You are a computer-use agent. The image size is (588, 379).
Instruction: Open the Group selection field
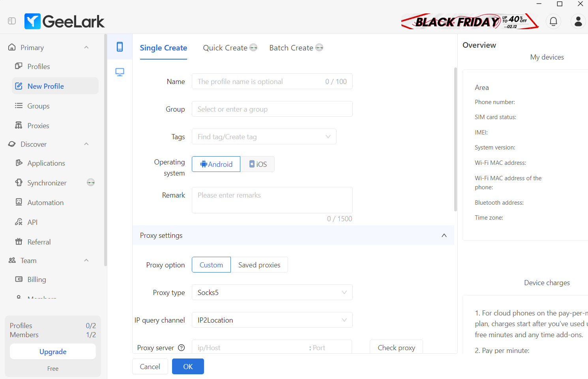(x=272, y=109)
